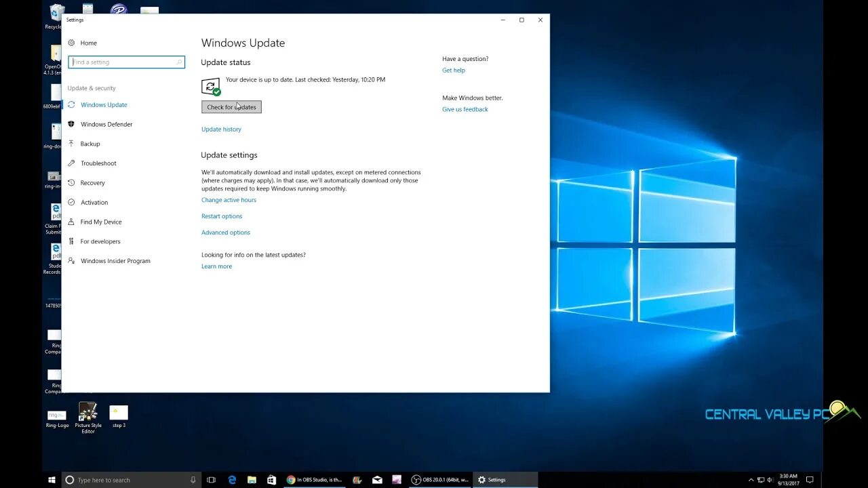Launch Microsoft Edge from the taskbar

click(x=232, y=480)
